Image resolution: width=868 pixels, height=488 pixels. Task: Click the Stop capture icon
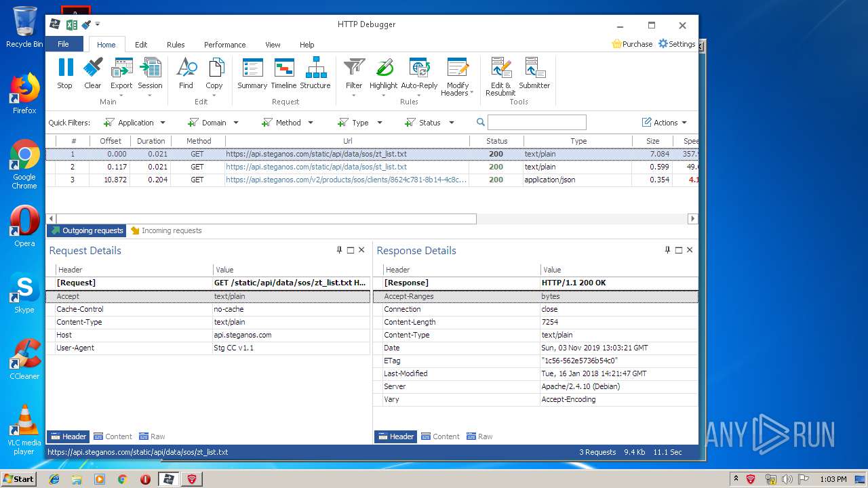click(65, 73)
